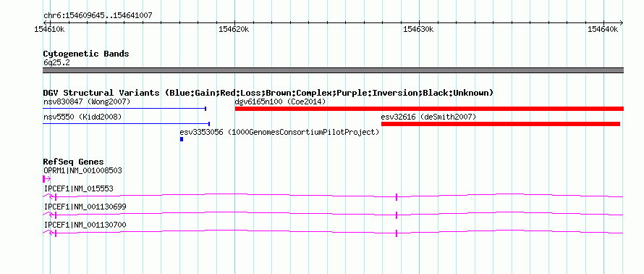Select the OPRM1 gene arrow glyph
This screenshot has width=644, height=274.
46,178
